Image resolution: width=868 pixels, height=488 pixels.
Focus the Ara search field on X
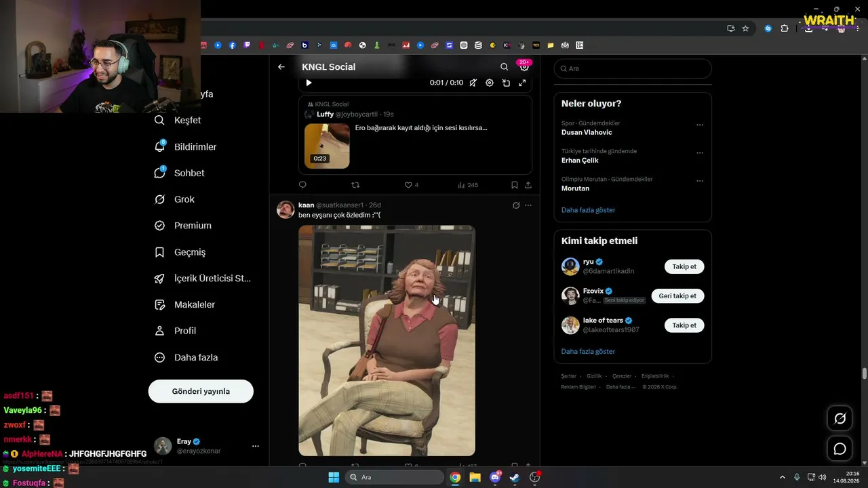[633, 68]
